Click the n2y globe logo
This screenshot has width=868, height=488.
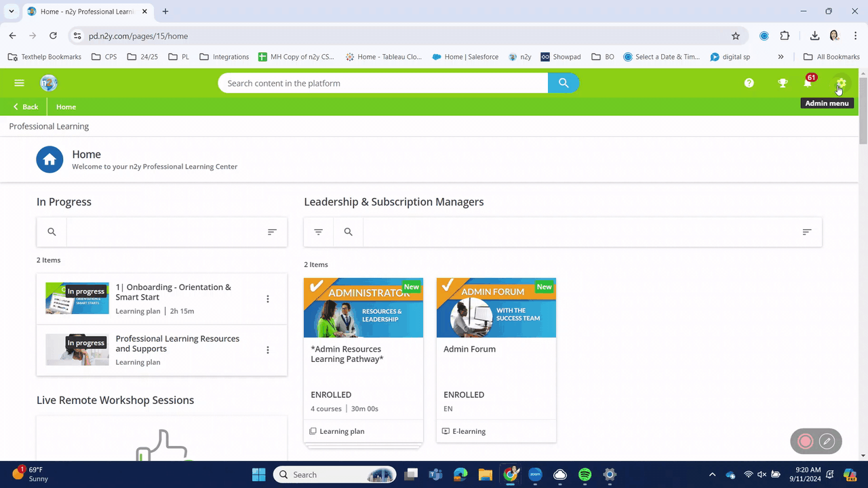49,83
